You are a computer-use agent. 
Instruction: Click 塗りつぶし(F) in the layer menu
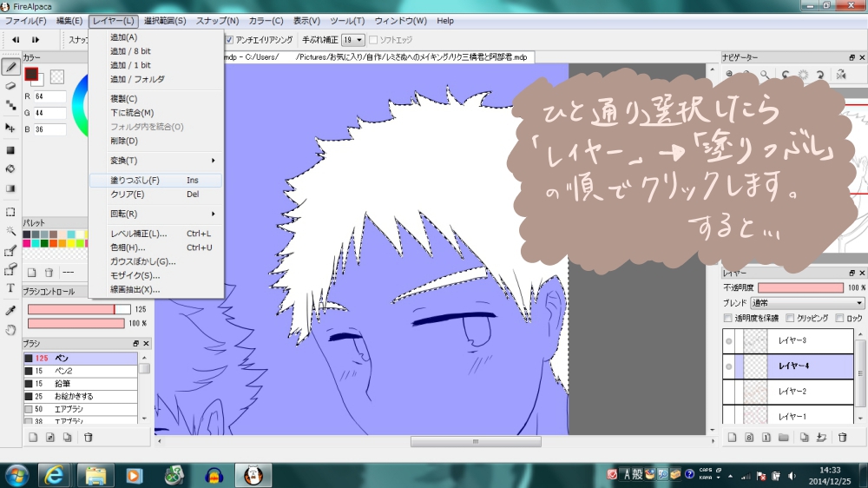[x=135, y=181]
